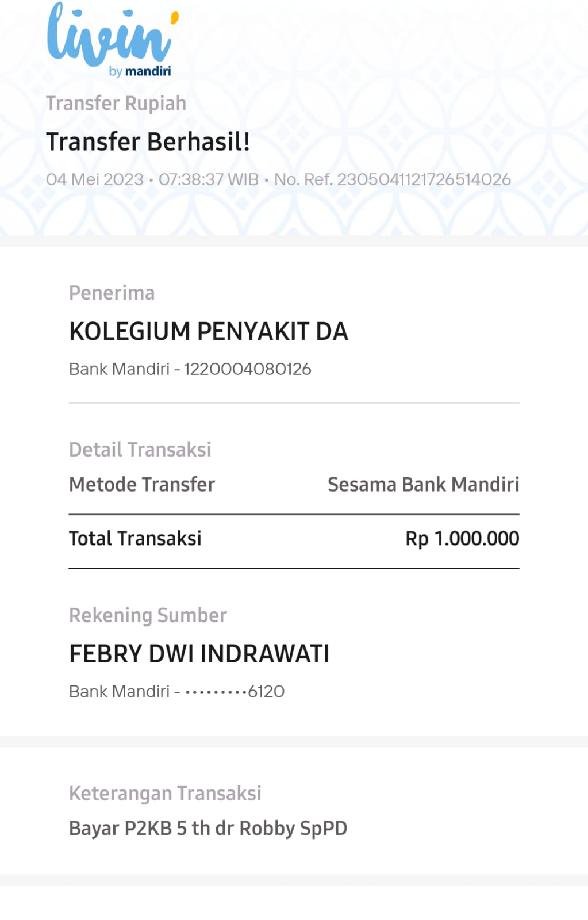Select sender name 'FEBRY DWI INDRAWATI'
The image size is (588, 920).
tap(199, 654)
